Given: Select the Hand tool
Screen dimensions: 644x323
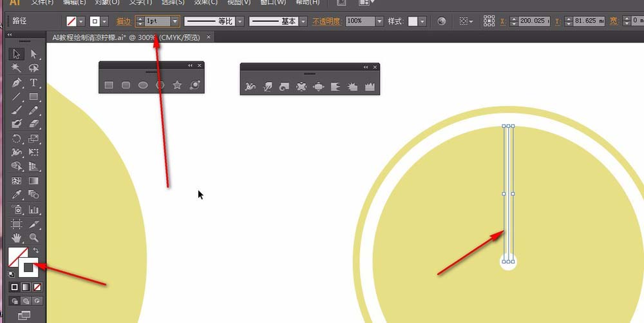Looking at the screenshot, I should pos(17,237).
